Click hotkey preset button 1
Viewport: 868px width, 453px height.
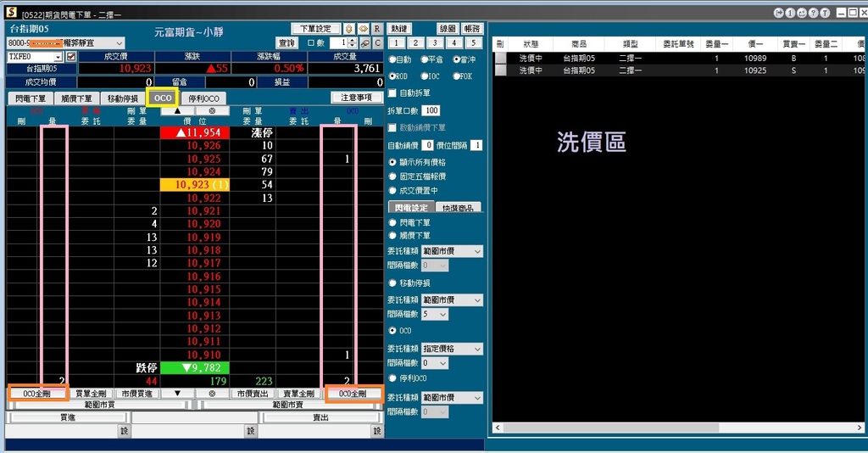tap(397, 43)
